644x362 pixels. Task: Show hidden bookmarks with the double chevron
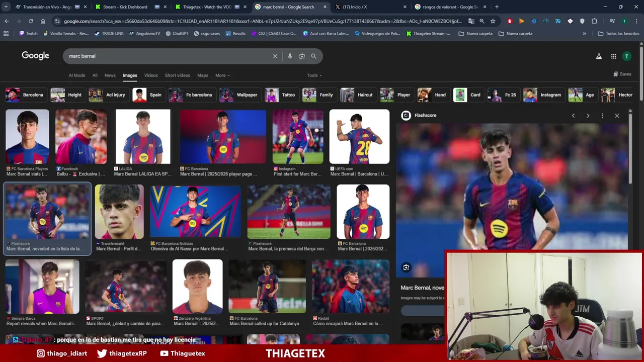point(584,34)
